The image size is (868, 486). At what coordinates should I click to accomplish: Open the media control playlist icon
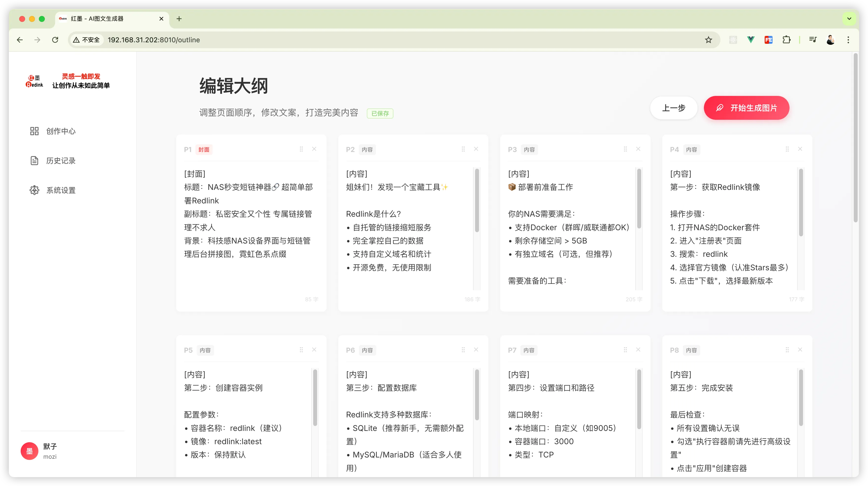tap(813, 40)
